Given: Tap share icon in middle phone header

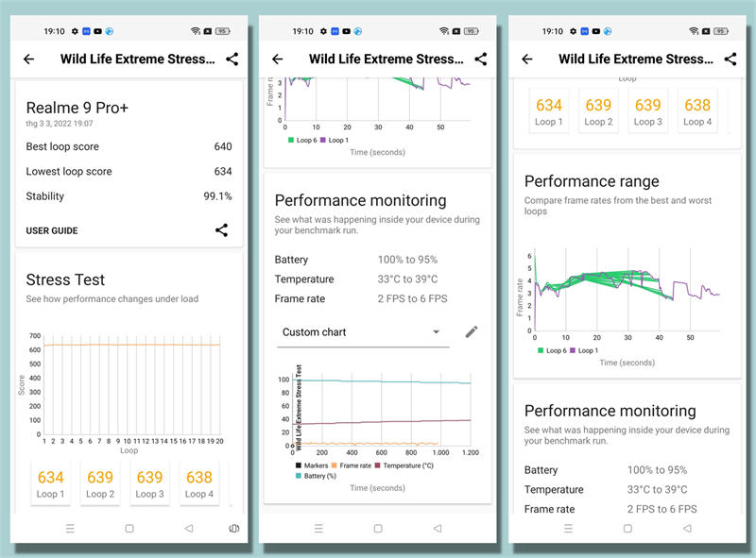Looking at the screenshot, I should (481, 59).
